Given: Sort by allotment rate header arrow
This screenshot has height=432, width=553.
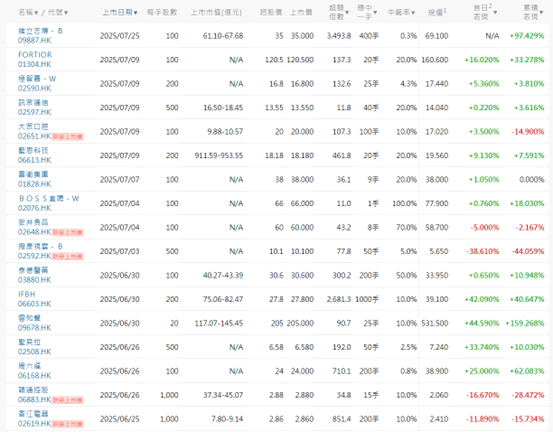Looking at the screenshot, I should coord(413,13).
